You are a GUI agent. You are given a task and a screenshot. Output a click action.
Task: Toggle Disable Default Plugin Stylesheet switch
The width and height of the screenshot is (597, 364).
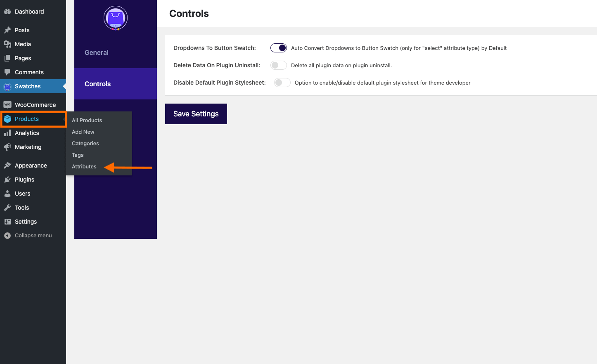pyautogui.click(x=282, y=83)
